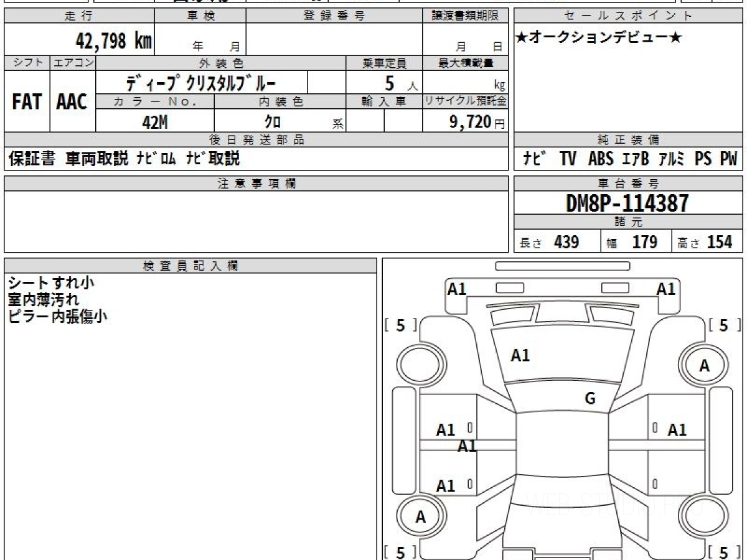This screenshot has width=747, height=560.
Task: Click the カラーNo. label
Action: click(x=155, y=101)
